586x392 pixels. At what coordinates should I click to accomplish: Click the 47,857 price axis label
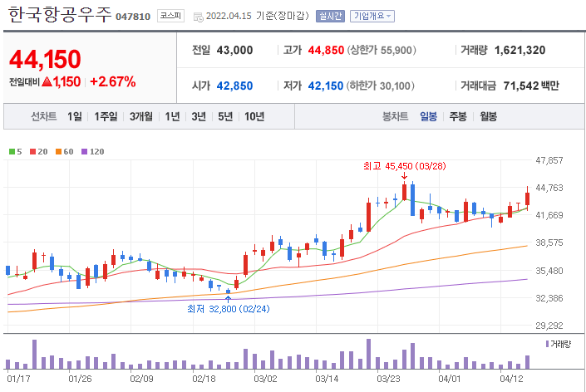(549, 160)
